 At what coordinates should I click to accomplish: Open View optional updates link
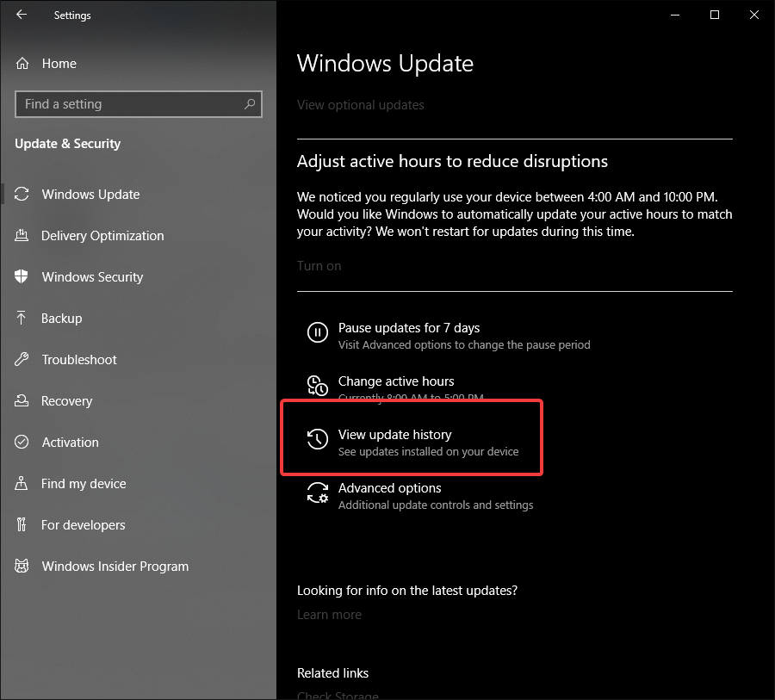[x=360, y=105]
